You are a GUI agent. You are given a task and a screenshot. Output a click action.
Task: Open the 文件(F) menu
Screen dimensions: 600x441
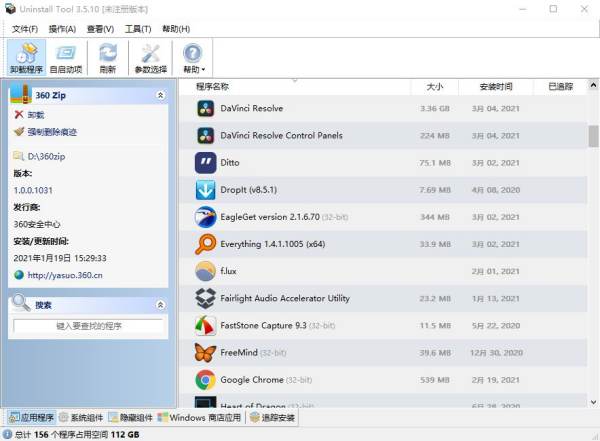point(25,29)
